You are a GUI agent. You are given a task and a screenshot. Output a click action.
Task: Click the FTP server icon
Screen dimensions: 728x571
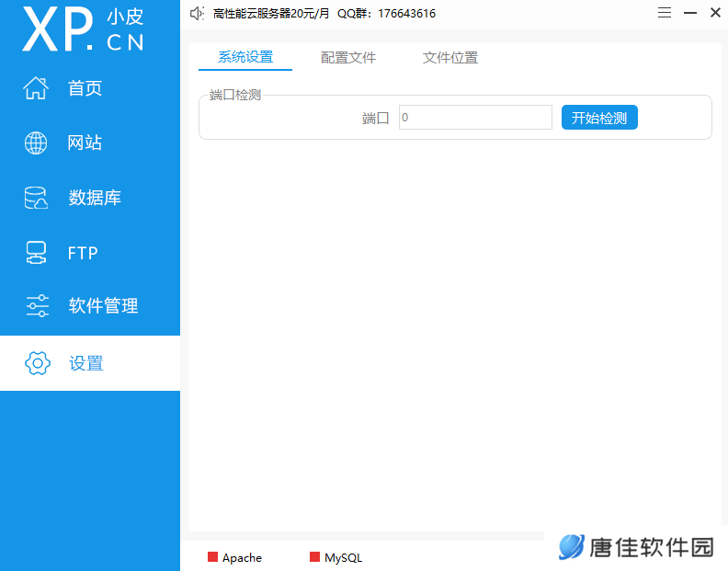pos(36,253)
